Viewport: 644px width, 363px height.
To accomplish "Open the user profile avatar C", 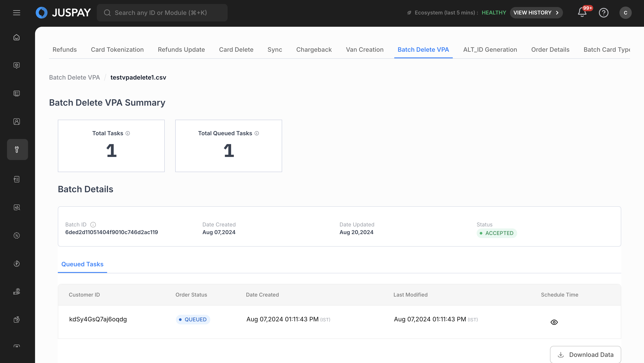I will (x=625, y=13).
